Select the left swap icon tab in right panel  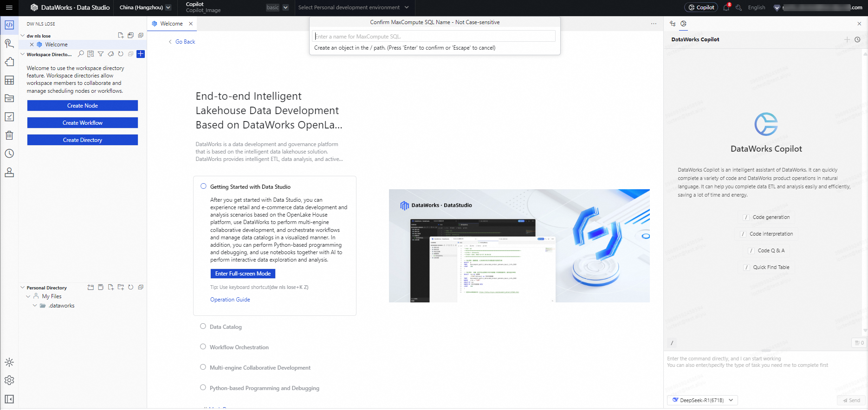point(673,24)
